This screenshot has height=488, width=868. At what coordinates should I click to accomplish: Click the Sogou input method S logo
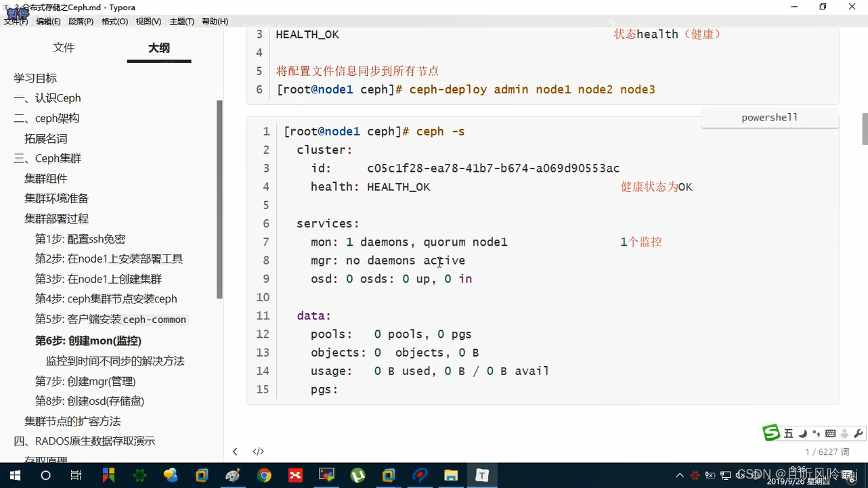(771, 433)
